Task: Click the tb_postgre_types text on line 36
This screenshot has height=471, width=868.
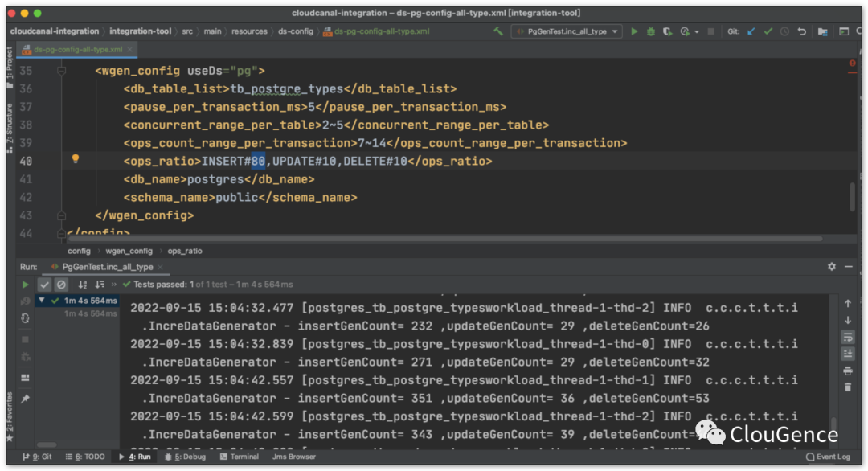Action: (x=286, y=88)
